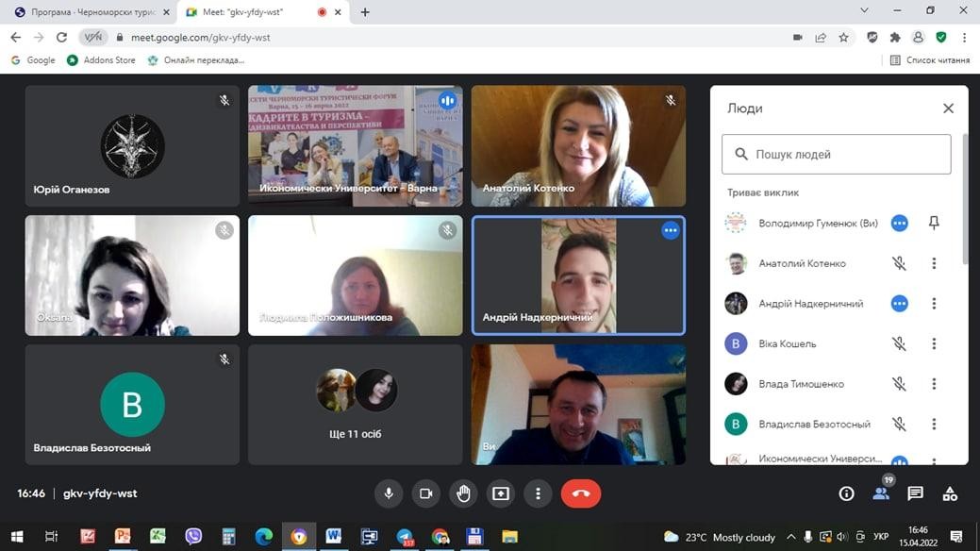980x551 pixels.
Task: Open more actions for Віка Кошель
Action: pos(934,343)
